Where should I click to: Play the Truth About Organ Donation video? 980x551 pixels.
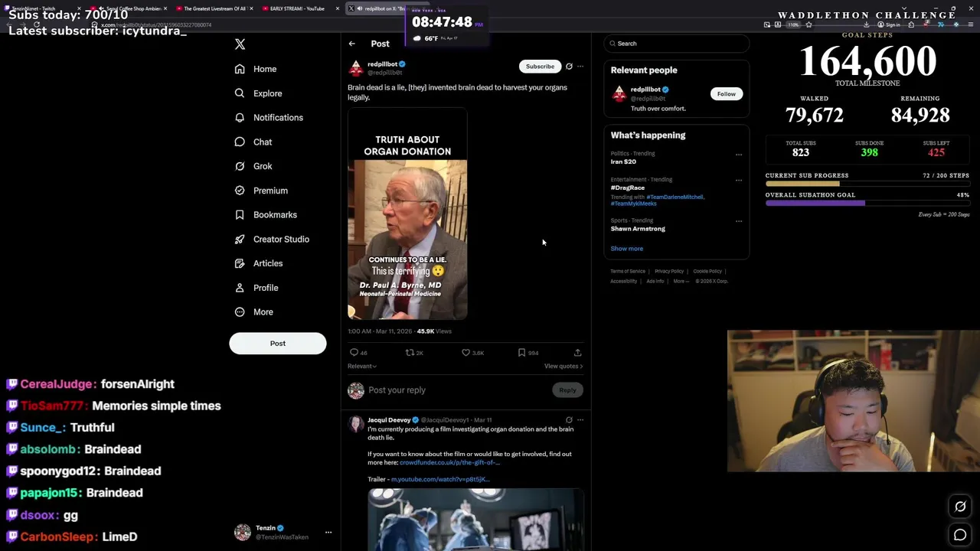click(x=407, y=214)
